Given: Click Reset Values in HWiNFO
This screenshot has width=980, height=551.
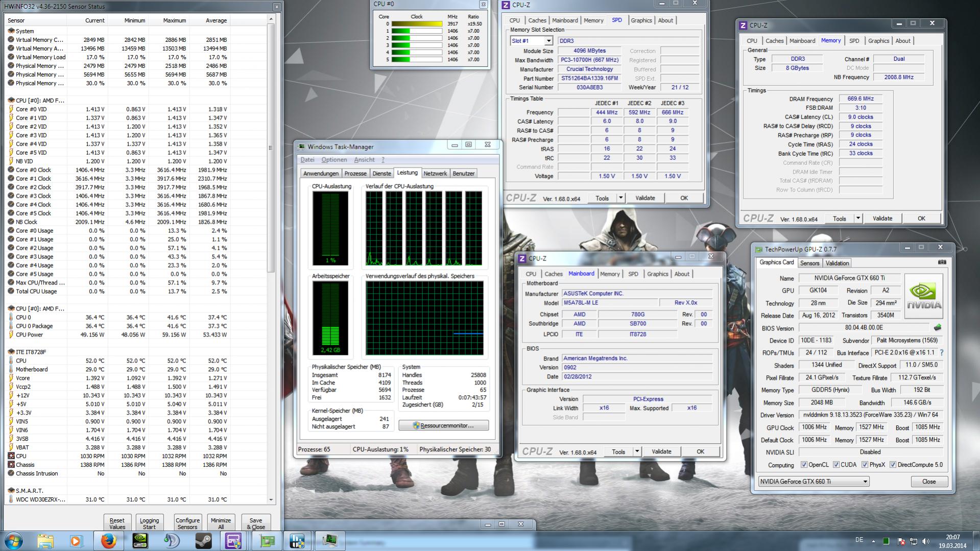Looking at the screenshot, I should pos(117,523).
